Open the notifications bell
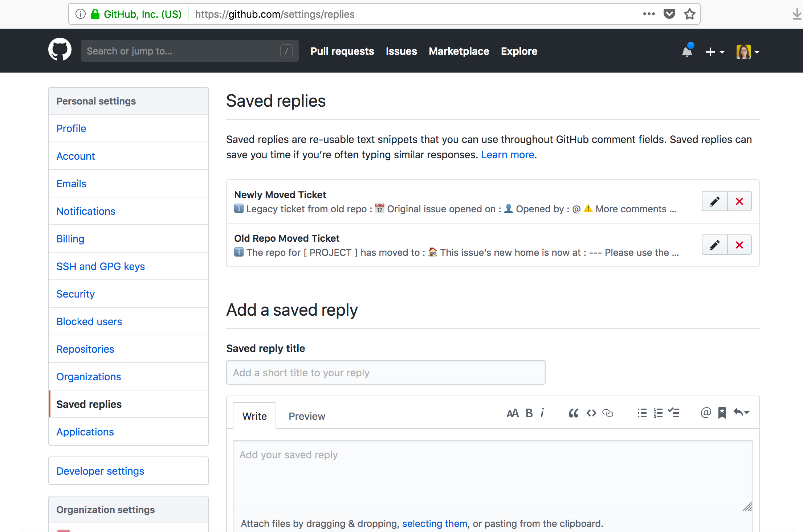 coord(687,52)
